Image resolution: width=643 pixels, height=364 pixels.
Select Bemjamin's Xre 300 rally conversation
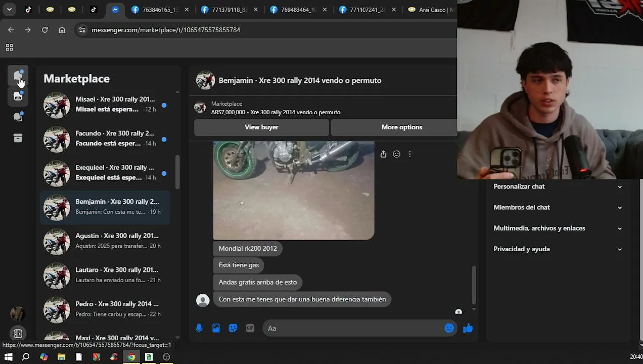point(105,207)
